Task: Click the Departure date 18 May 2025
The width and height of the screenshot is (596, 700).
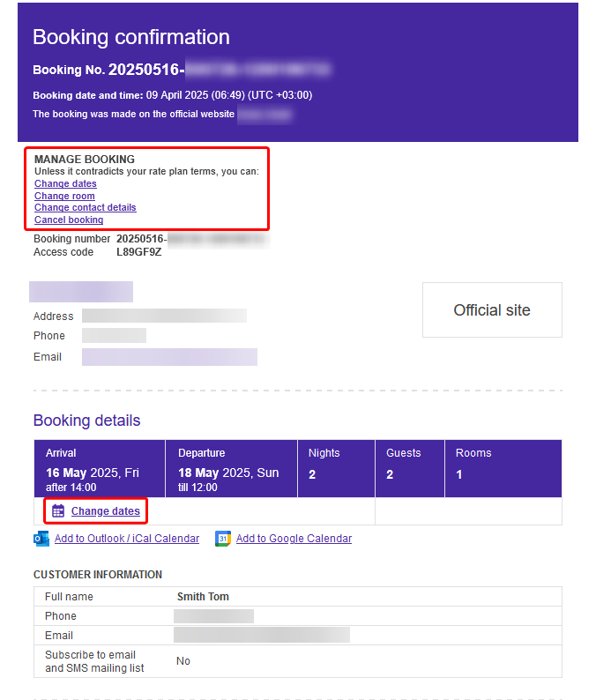Action: pos(228,473)
